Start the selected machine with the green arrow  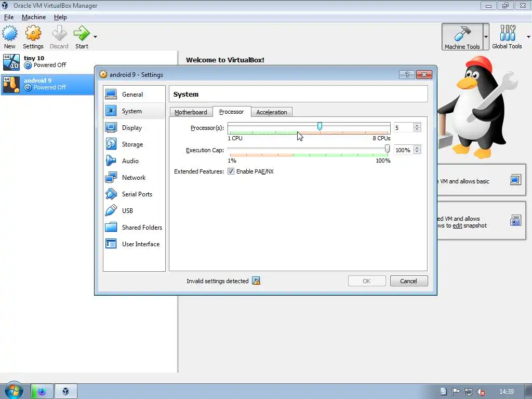(x=82, y=37)
